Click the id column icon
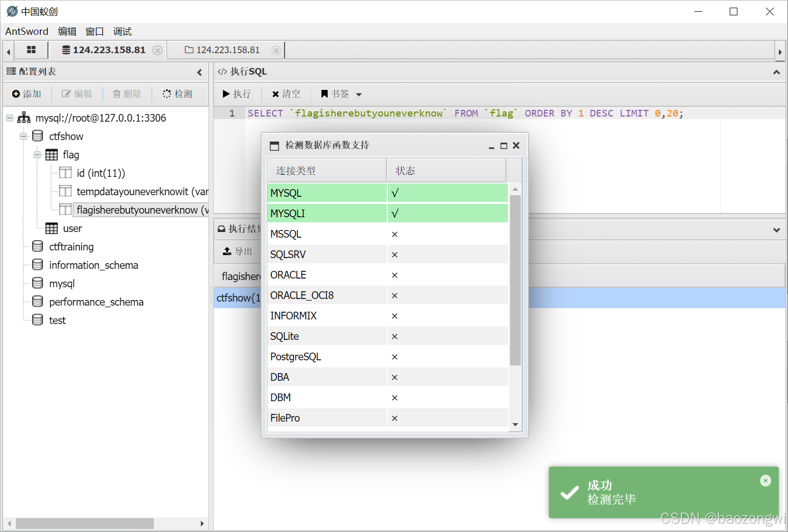 coord(65,173)
